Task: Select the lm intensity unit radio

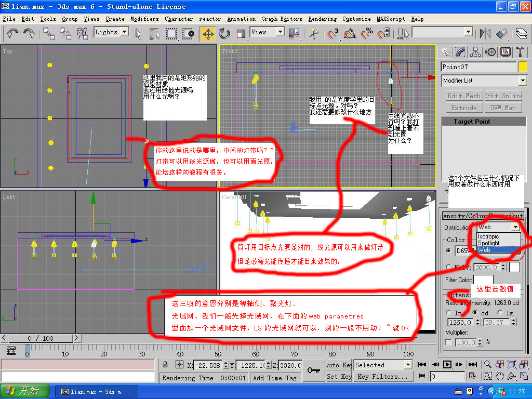Action: 448,312
